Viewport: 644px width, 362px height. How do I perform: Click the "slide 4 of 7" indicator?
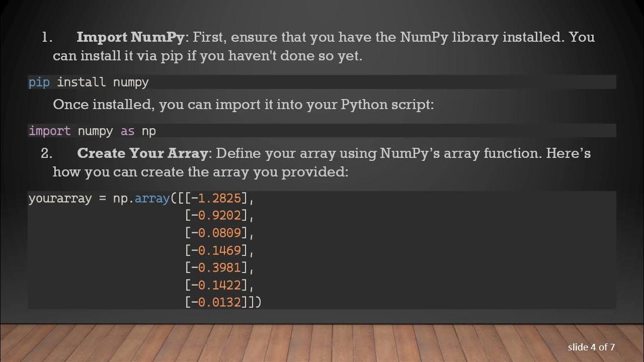tap(591, 347)
